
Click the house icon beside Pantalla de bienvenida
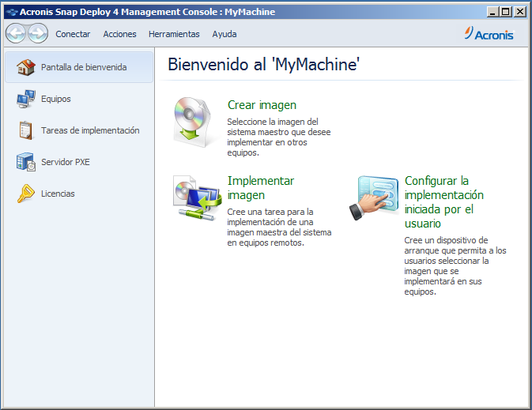click(26, 67)
